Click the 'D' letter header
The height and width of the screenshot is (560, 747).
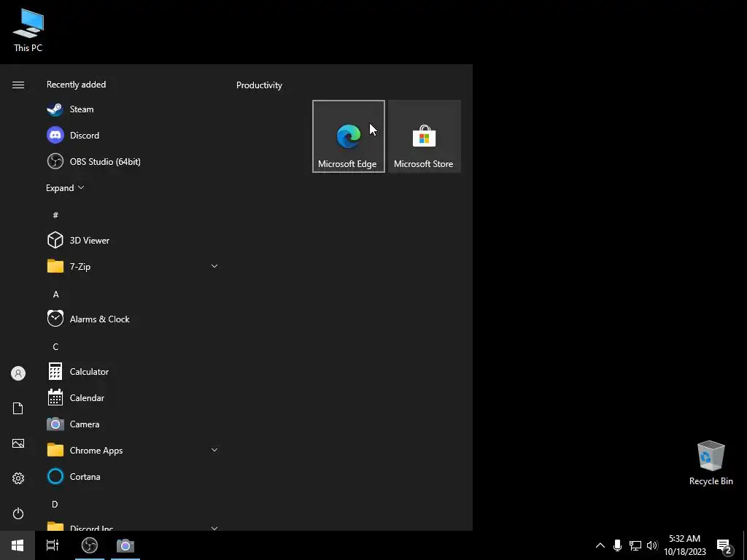(x=55, y=505)
